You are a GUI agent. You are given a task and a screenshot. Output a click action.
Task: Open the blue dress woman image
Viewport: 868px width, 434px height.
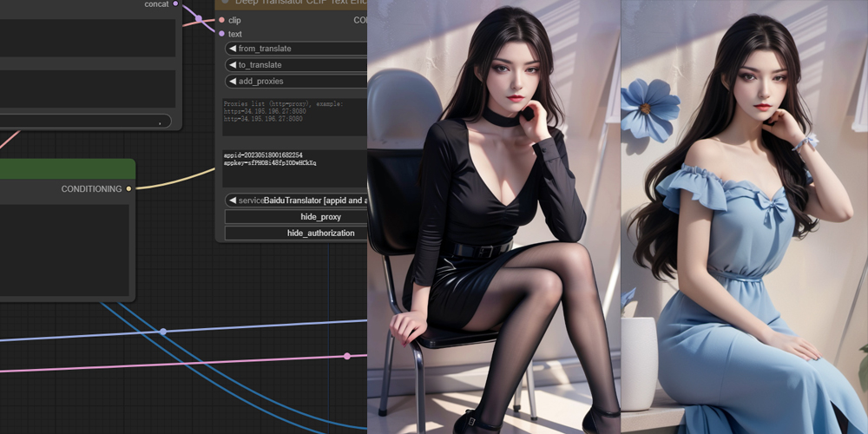click(x=745, y=217)
